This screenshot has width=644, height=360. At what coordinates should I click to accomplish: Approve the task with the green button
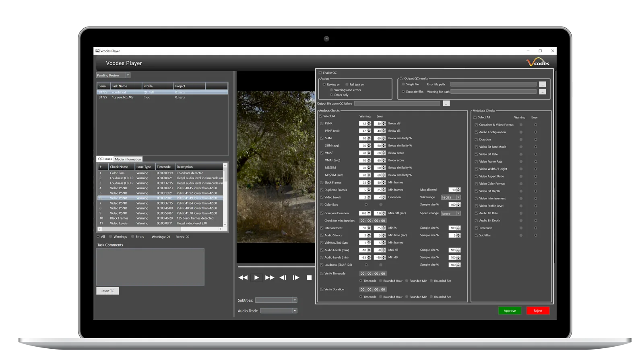point(510,311)
